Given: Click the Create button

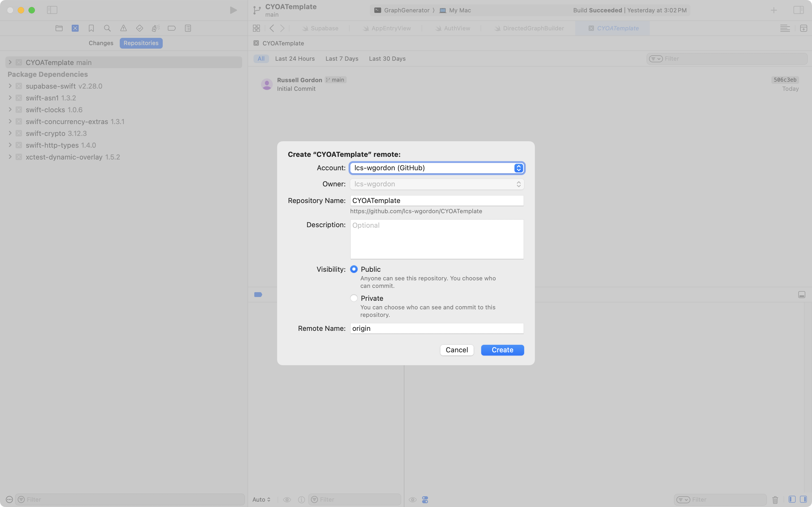Looking at the screenshot, I should pos(502,350).
